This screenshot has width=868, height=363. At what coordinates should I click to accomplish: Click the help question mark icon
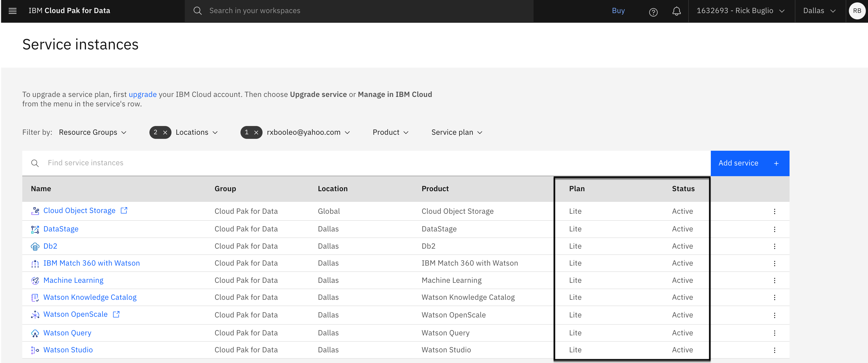(653, 12)
